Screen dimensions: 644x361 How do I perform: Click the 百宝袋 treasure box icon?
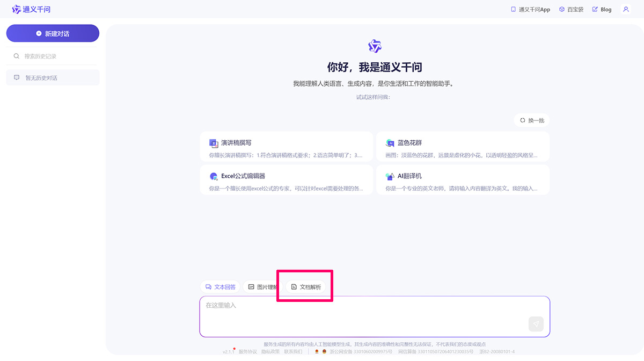pyautogui.click(x=561, y=9)
